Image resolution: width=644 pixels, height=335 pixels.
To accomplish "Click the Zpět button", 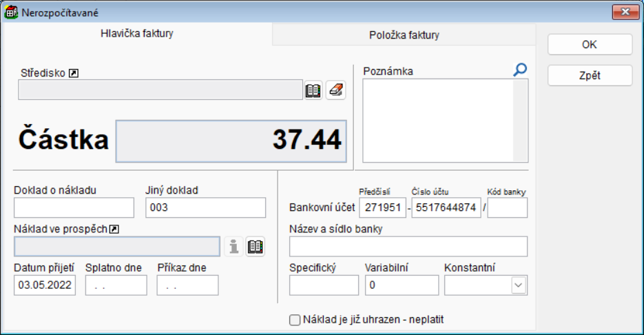I will [590, 76].
